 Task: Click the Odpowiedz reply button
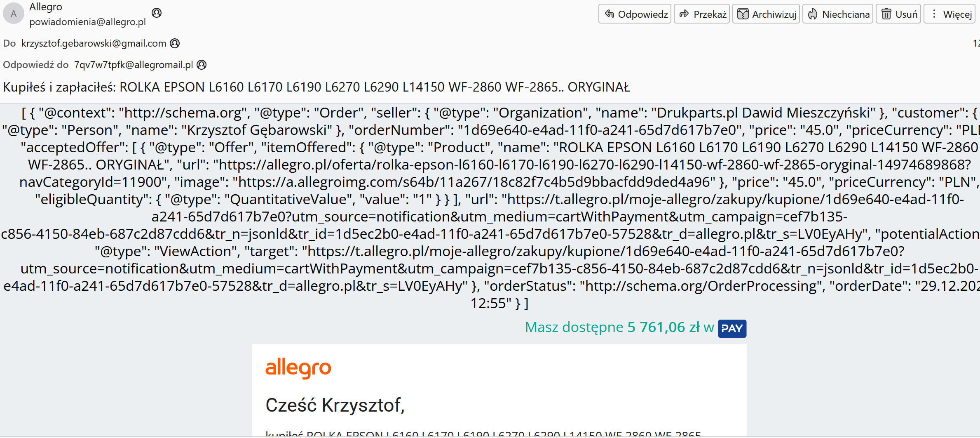(x=635, y=14)
